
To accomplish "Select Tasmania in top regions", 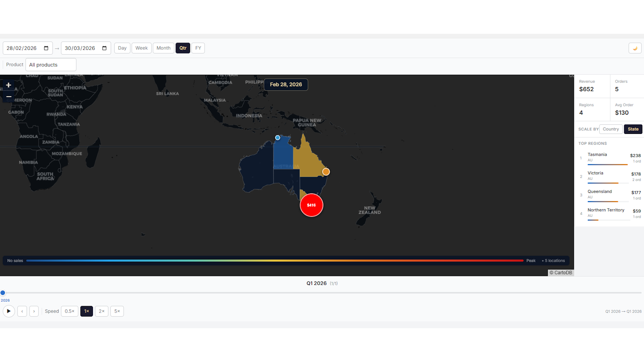I will (x=609, y=158).
